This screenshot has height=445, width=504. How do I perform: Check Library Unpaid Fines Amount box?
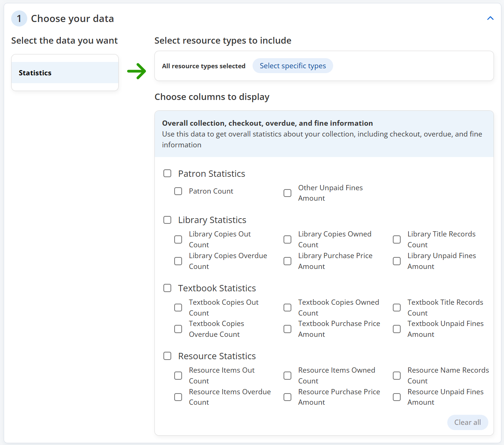[x=397, y=261]
